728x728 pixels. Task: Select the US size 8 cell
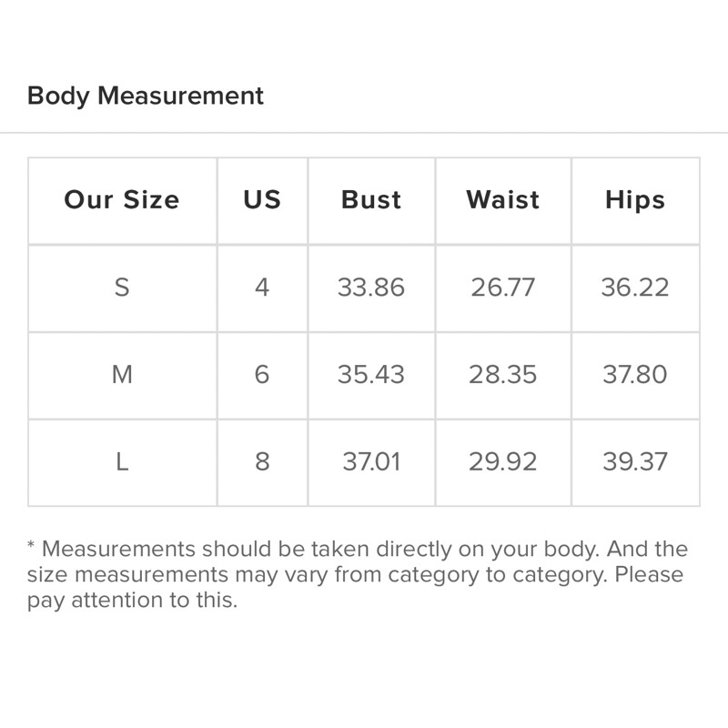pyautogui.click(x=262, y=461)
